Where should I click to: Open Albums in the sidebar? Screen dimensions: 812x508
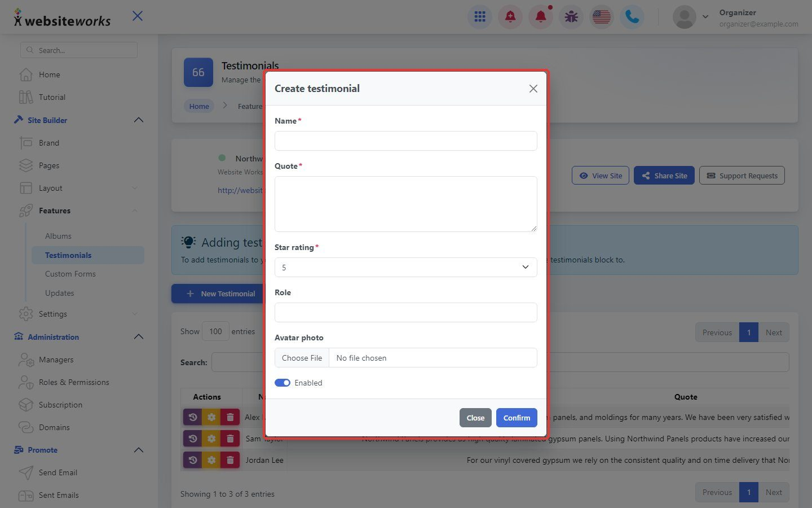coord(58,236)
